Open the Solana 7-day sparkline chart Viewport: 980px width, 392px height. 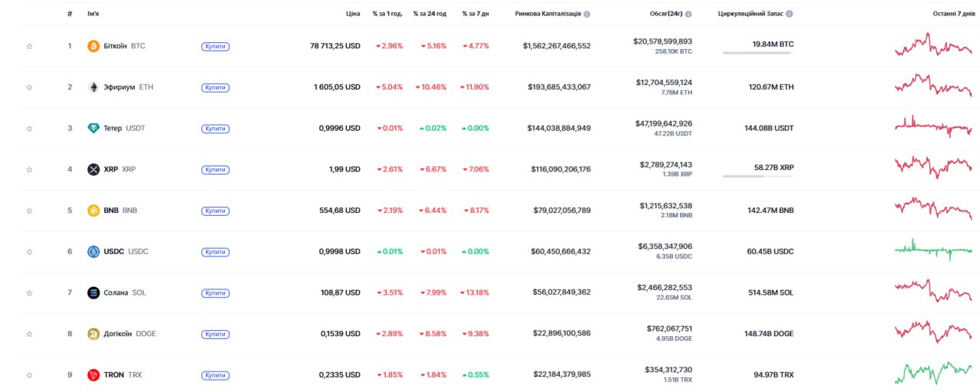point(933,289)
